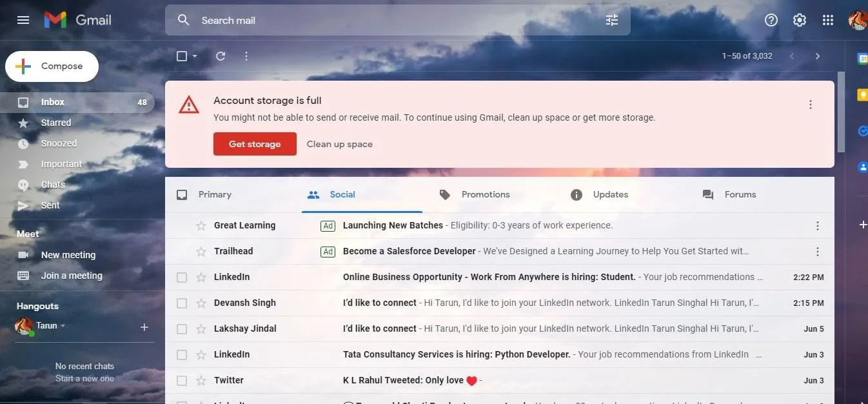
Task: Click the search magnifier icon
Action: point(183,20)
